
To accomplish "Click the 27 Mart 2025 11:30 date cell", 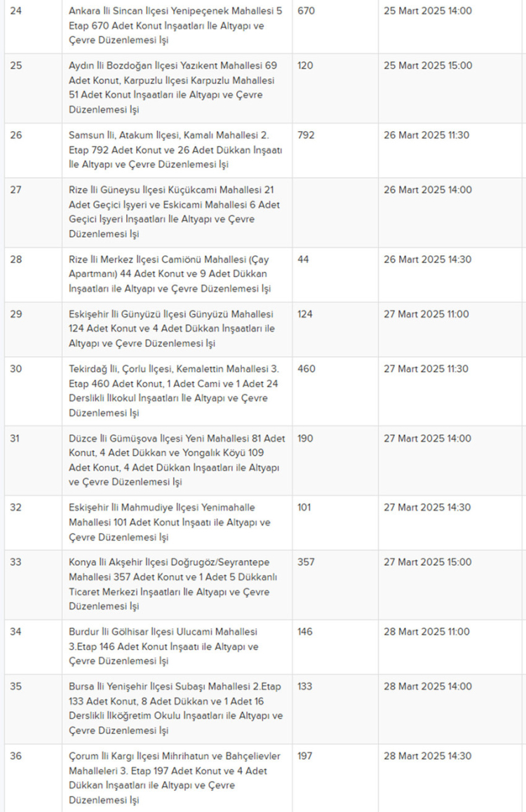I will tap(450, 391).
